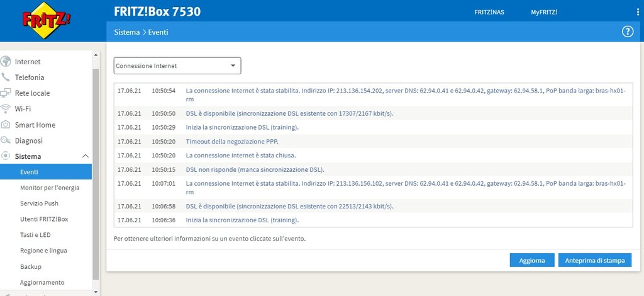
Task: Open Tasti e LED page
Action: [x=35, y=235]
